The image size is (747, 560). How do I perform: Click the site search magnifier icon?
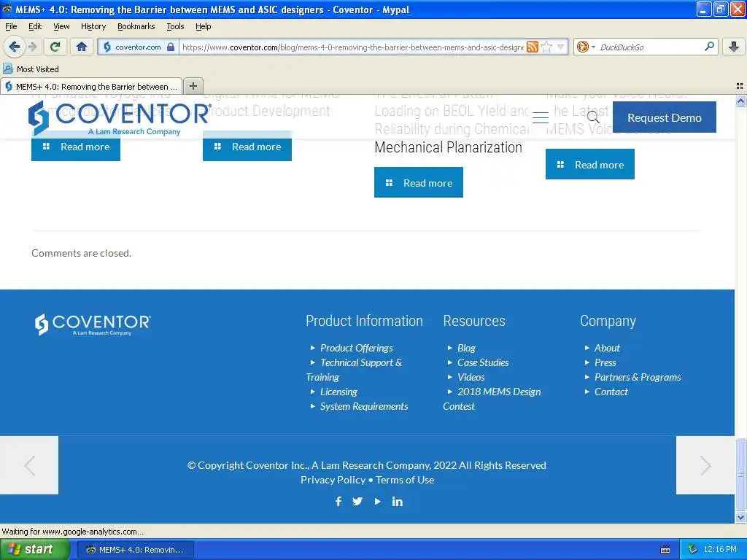point(593,117)
